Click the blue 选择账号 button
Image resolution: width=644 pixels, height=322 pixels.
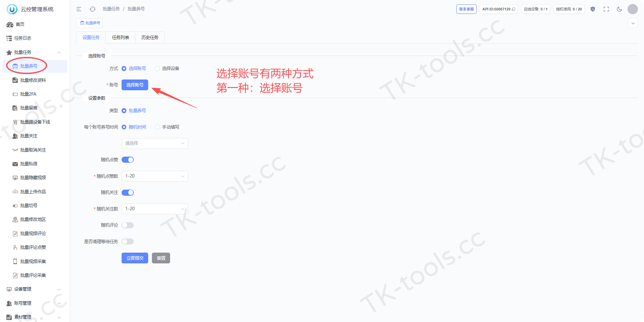pos(135,85)
